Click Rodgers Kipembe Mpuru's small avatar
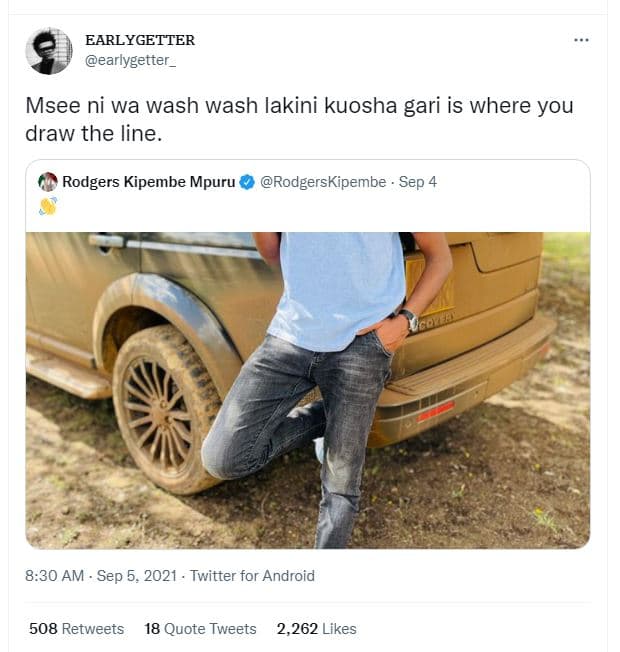Viewport: 620px width, 652px height. [x=48, y=182]
